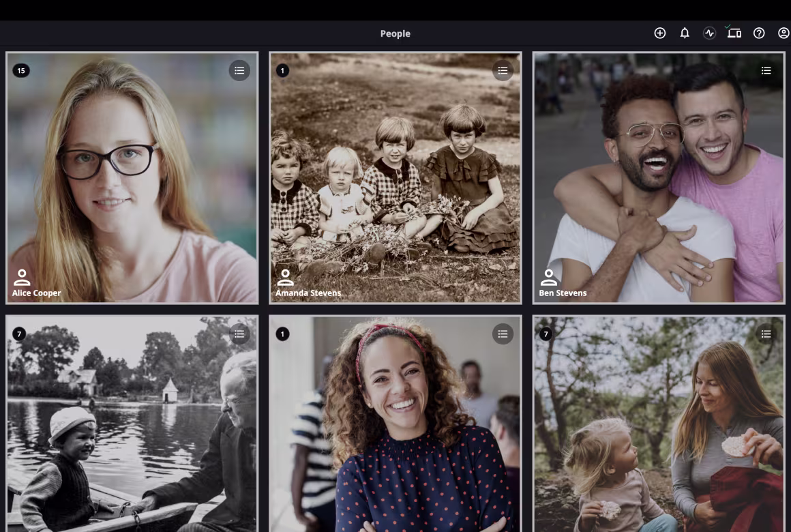Open the list menu on Alice Cooper card
The height and width of the screenshot is (532, 791).
pyautogui.click(x=239, y=70)
